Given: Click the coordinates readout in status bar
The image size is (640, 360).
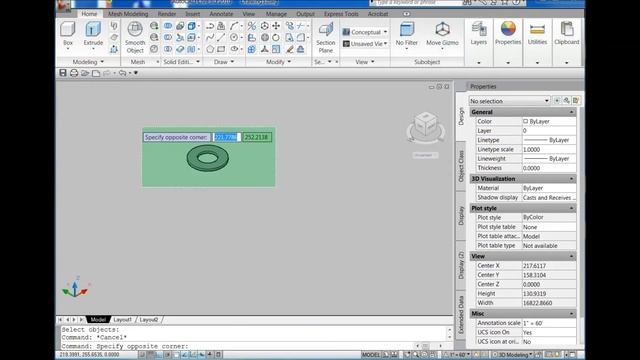Looking at the screenshot, I should pos(89,355).
